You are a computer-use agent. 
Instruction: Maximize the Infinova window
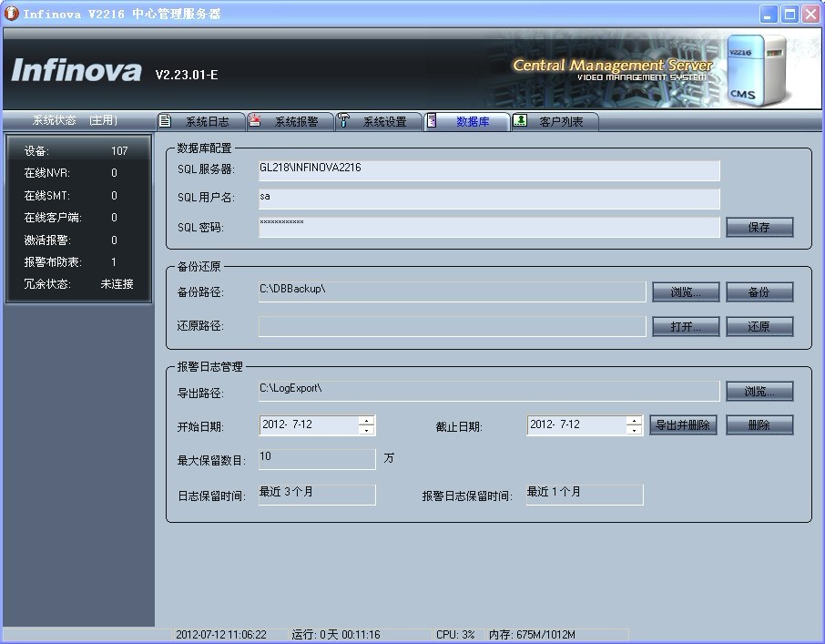[789, 15]
